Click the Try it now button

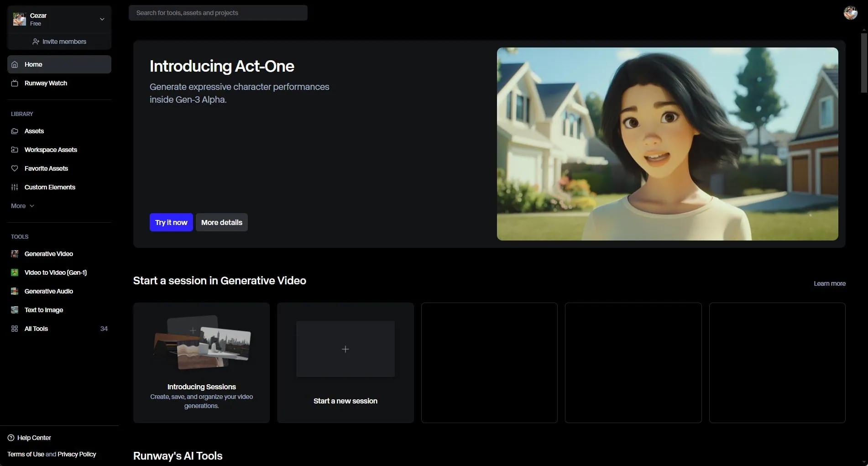point(171,222)
